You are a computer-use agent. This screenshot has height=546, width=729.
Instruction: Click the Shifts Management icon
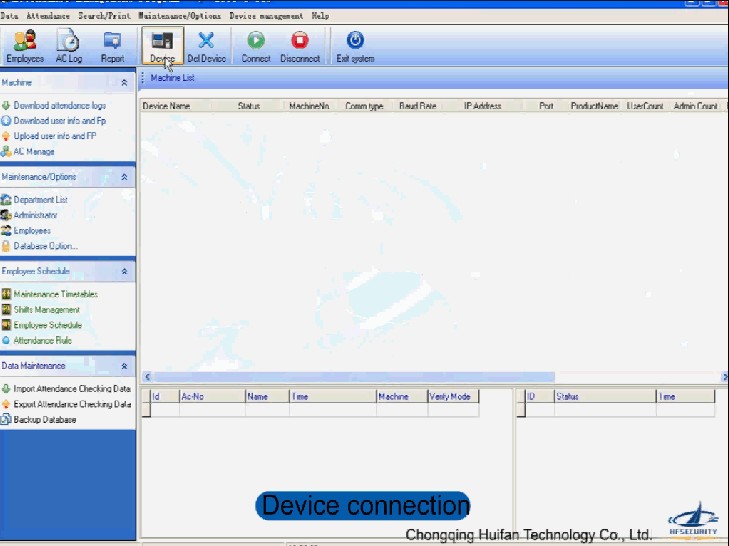[6, 309]
